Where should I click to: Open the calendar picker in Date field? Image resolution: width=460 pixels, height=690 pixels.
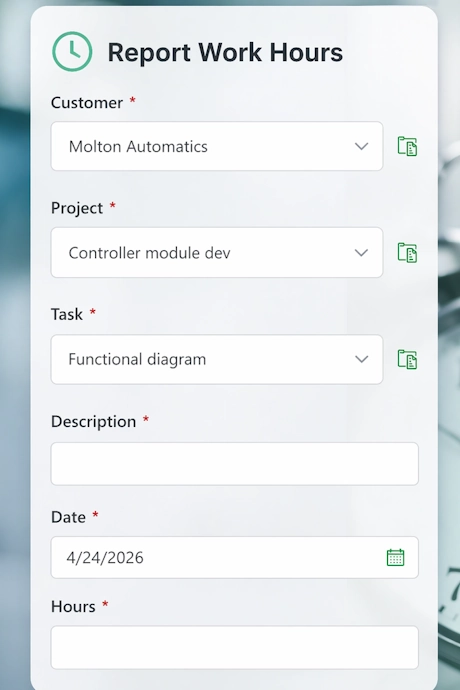pos(395,557)
